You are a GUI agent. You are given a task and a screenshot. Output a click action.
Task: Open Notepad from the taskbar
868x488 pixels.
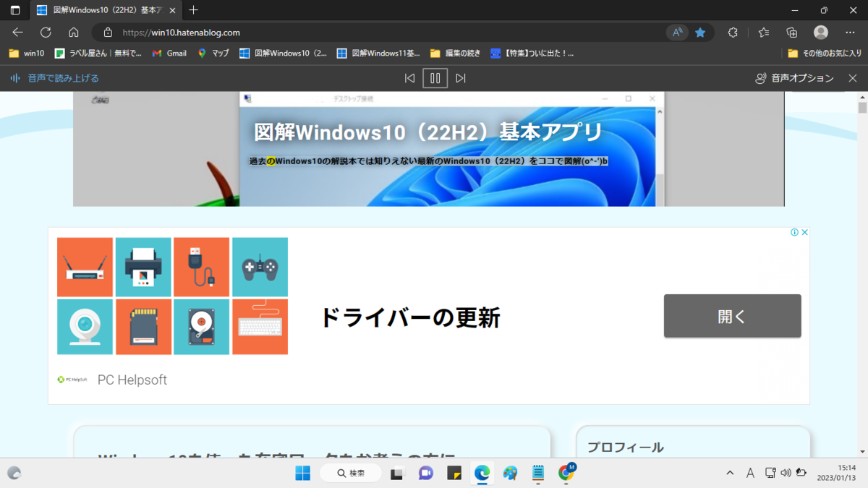coord(538,473)
